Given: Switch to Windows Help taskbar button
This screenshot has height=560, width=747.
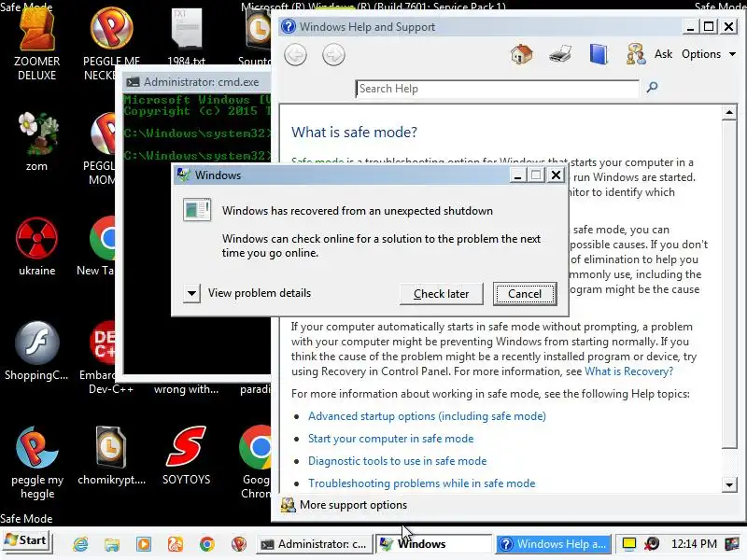Looking at the screenshot, I should click(x=553, y=544).
